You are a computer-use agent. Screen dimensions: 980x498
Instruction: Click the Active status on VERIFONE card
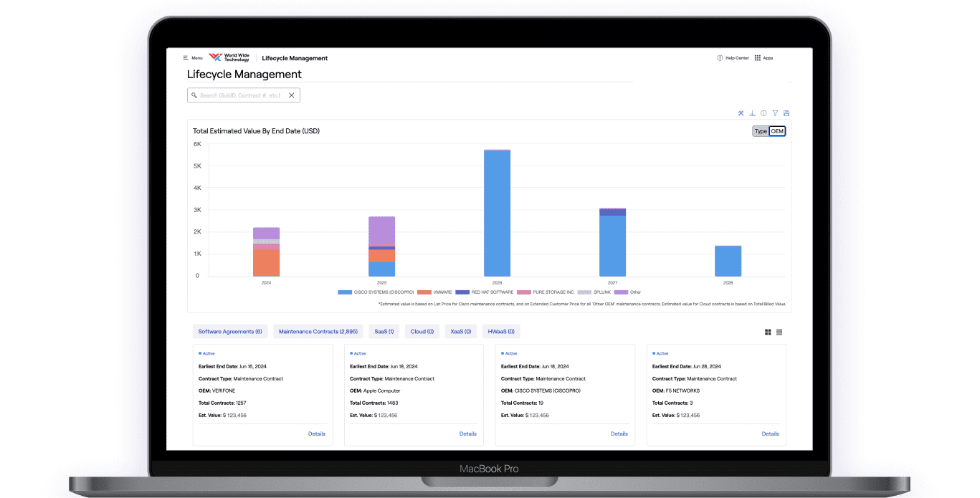click(x=206, y=353)
